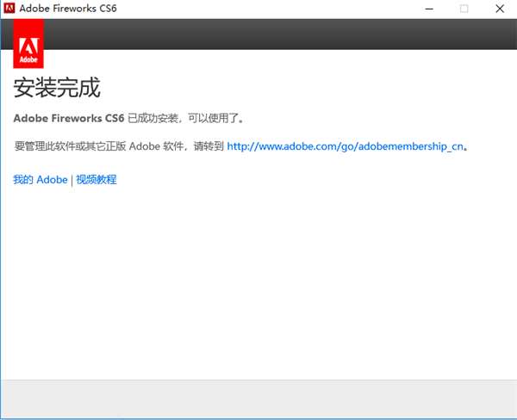Click the bold Adobe Fireworks CS6 product name
517x420 pixels.
pos(69,118)
